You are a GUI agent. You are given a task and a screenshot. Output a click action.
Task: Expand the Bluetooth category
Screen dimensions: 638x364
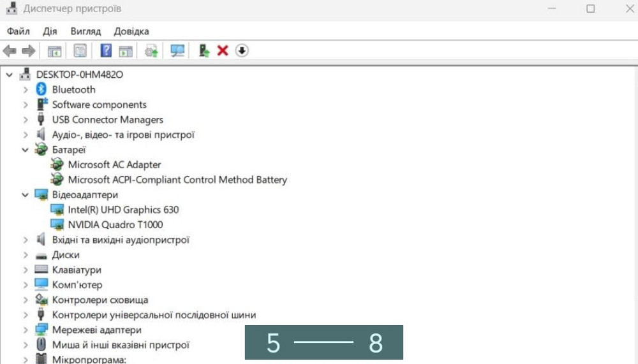pyautogui.click(x=26, y=89)
